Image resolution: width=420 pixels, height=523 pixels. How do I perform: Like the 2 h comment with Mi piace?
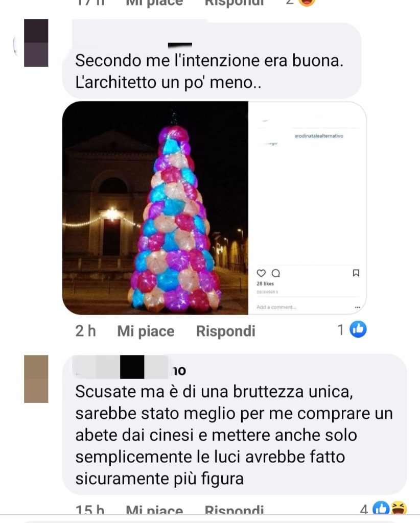point(146,331)
